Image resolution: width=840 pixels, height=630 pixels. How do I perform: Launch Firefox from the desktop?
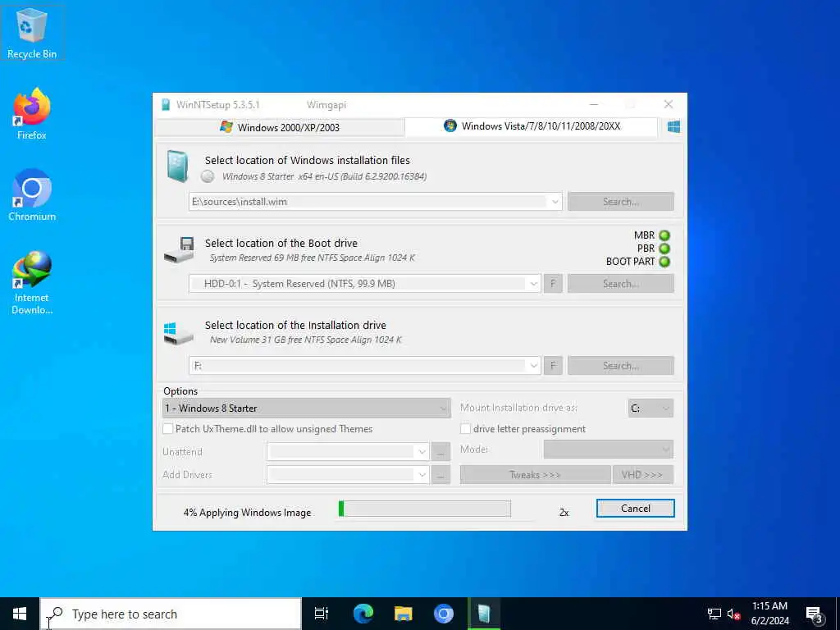pyautogui.click(x=32, y=114)
